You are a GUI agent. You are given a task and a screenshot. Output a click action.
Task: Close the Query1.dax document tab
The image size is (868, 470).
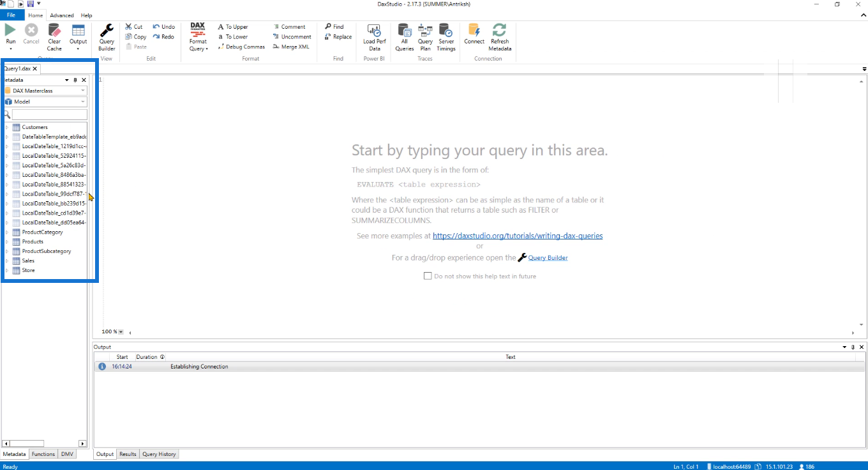point(35,68)
